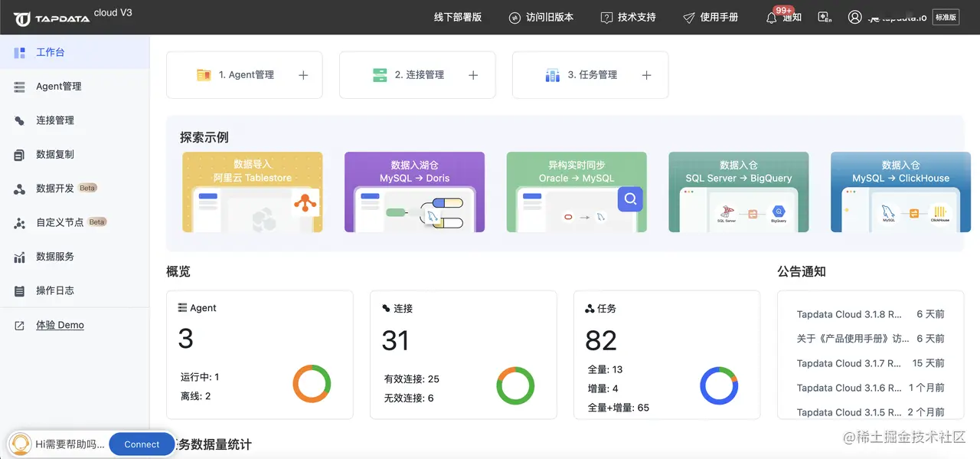This screenshot has width=980, height=459.
Task: Click the 数据服务 chart icon in sidebar
Action: pos(20,257)
